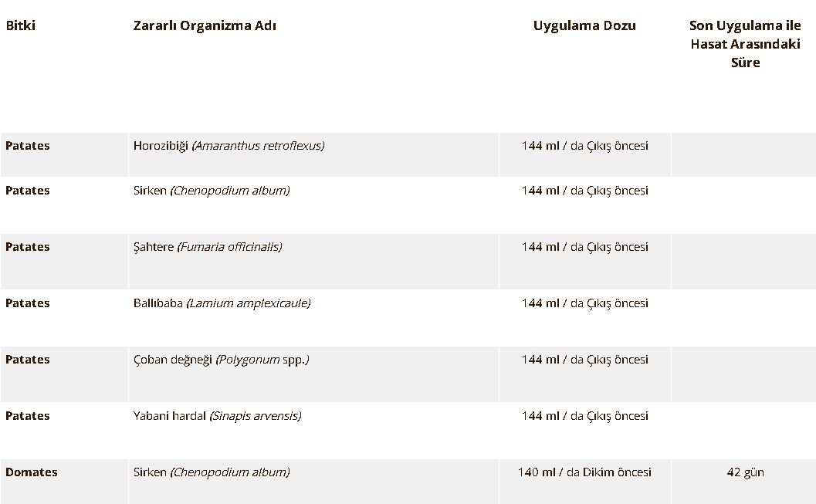The height and width of the screenshot is (504, 816).
Task: Click Sirken entry in the Patates row
Action: point(212,191)
